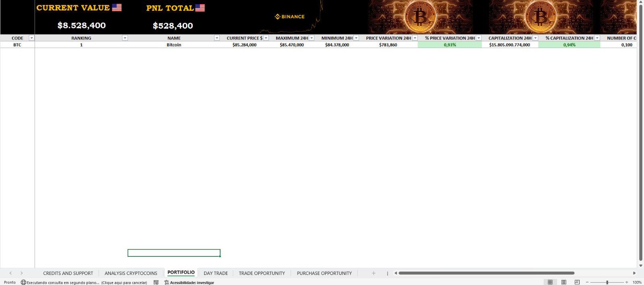Expand the % PRICE VARIATION 24H filter arrow
The height and width of the screenshot is (285, 644).
(479, 38)
